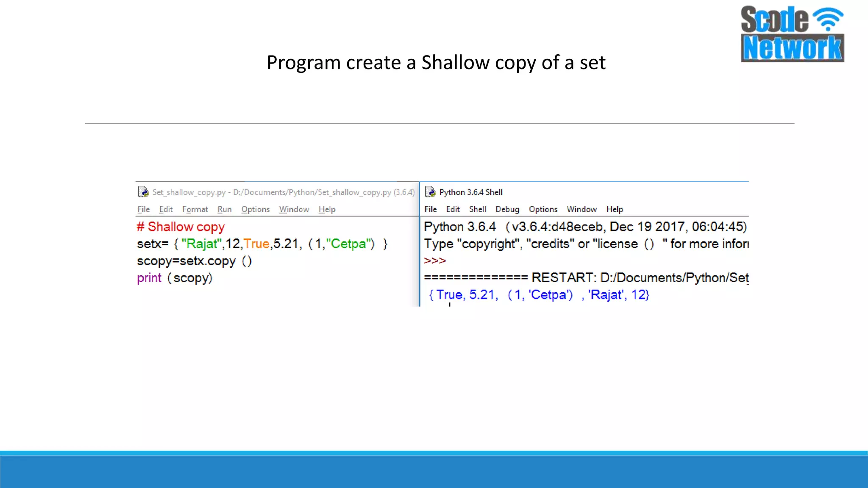Image resolution: width=868 pixels, height=488 pixels.
Task: Open the File menu in the Python Shell
Action: click(x=431, y=209)
